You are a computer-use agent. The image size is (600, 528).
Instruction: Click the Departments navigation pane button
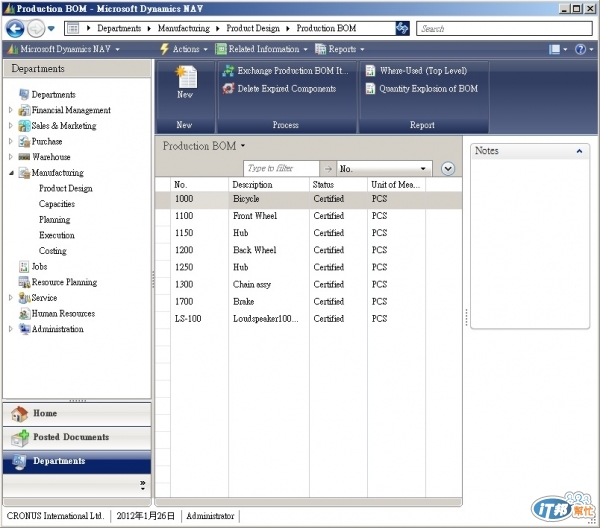click(77, 462)
